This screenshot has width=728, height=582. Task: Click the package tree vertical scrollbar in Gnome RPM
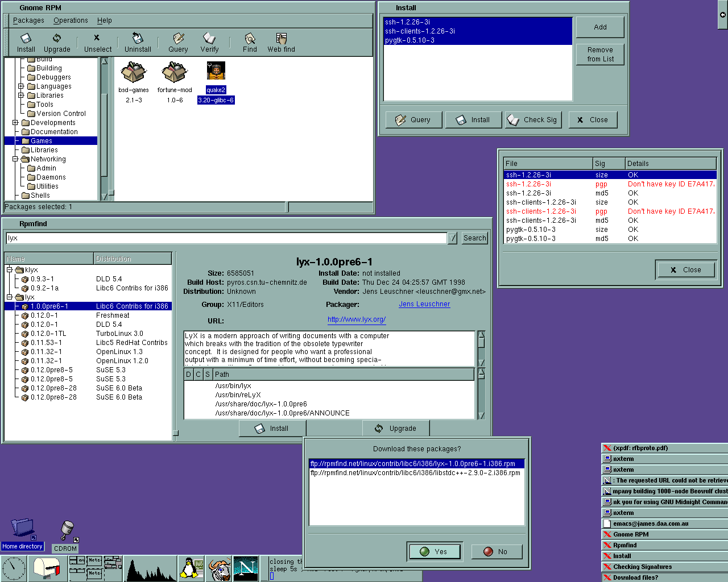click(x=105, y=128)
